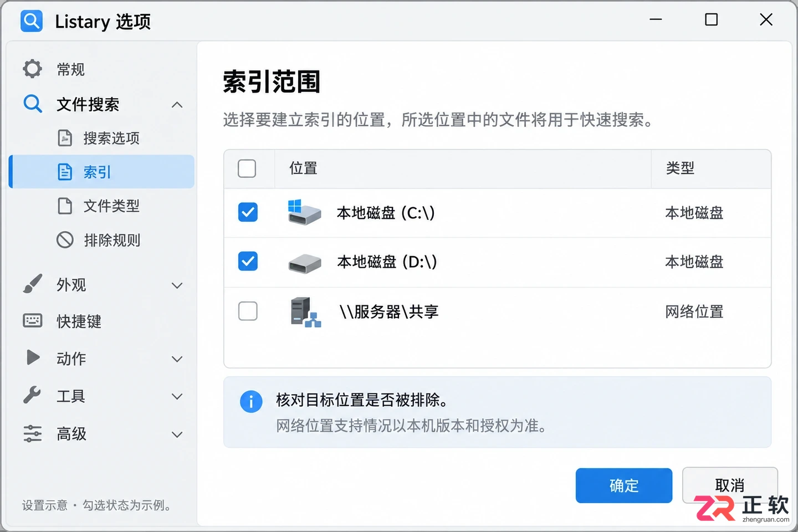Screen dimensions: 798x532
Task: Click the network server icon for \\服务器\共享
Action: (306, 312)
